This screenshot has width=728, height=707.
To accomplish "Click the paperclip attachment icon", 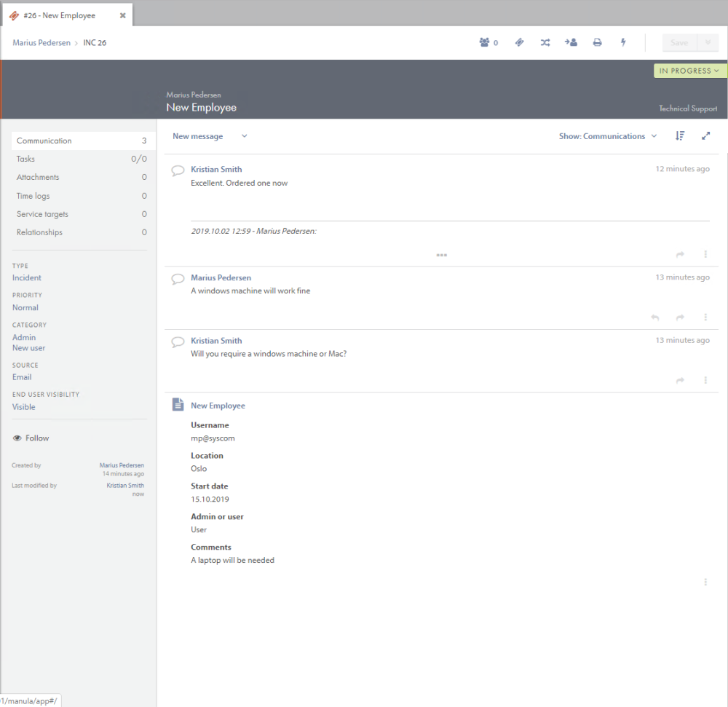I will click(x=519, y=42).
